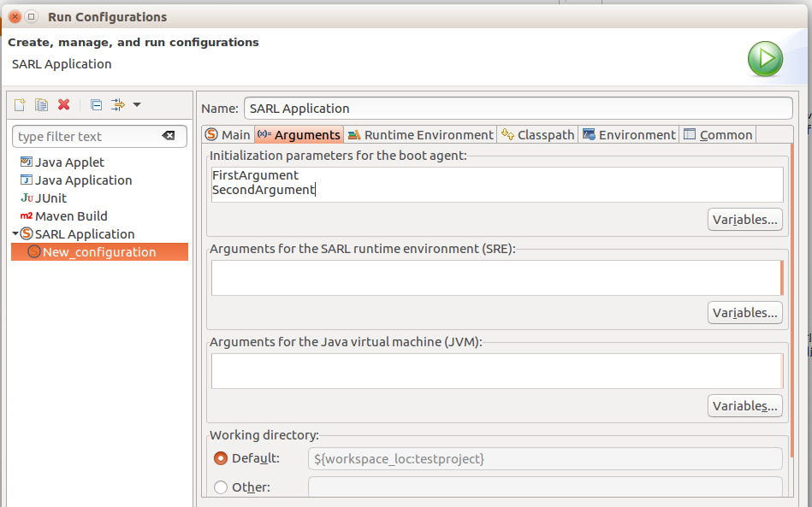This screenshot has width=812, height=507.
Task: Switch to the Arguments tab
Action: click(x=299, y=135)
